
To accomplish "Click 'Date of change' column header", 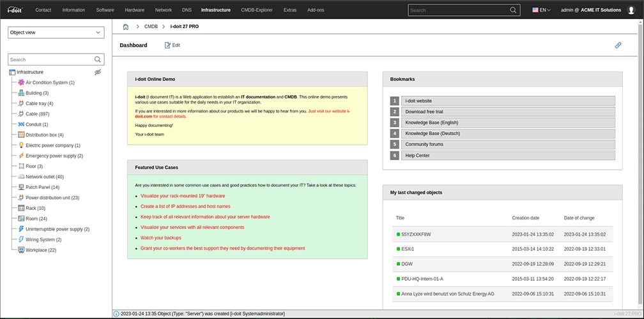I will coord(579,218).
